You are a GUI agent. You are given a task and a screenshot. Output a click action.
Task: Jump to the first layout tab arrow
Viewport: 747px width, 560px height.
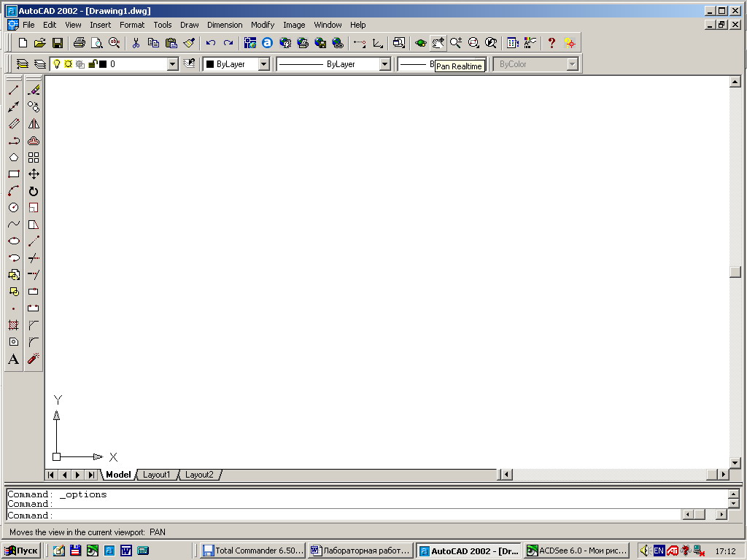point(51,474)
